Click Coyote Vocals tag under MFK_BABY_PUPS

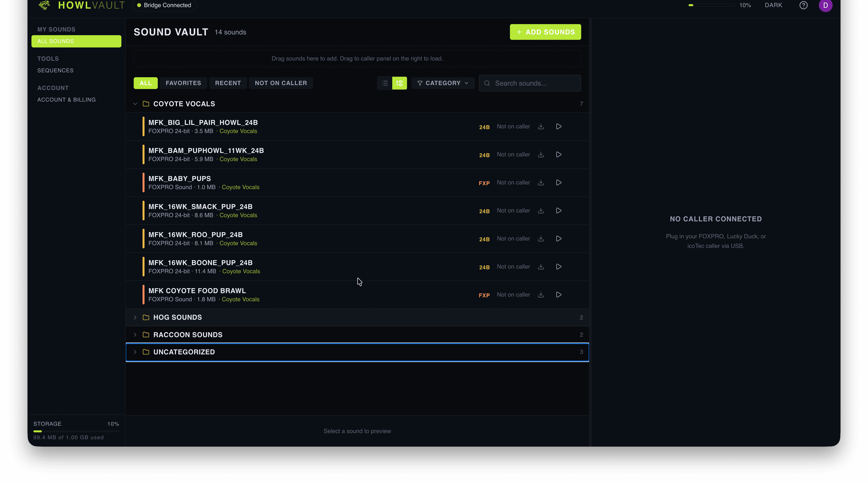(240, 187)
